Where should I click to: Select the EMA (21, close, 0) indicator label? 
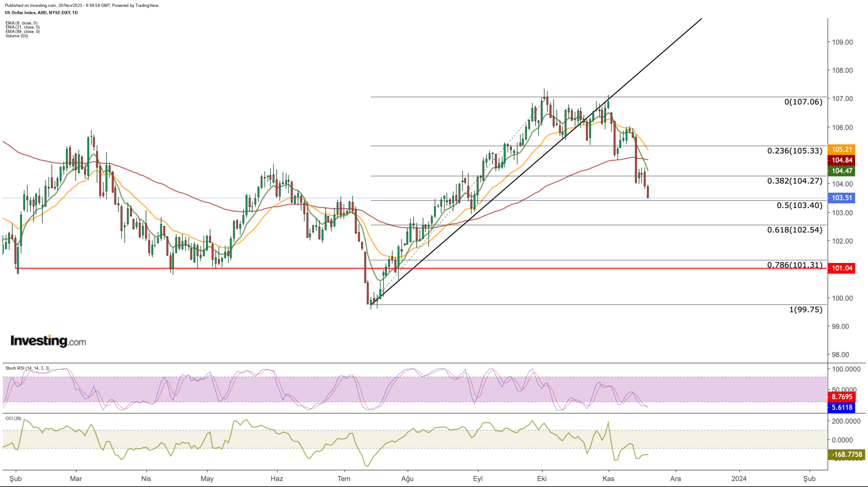tap(22, 27)
